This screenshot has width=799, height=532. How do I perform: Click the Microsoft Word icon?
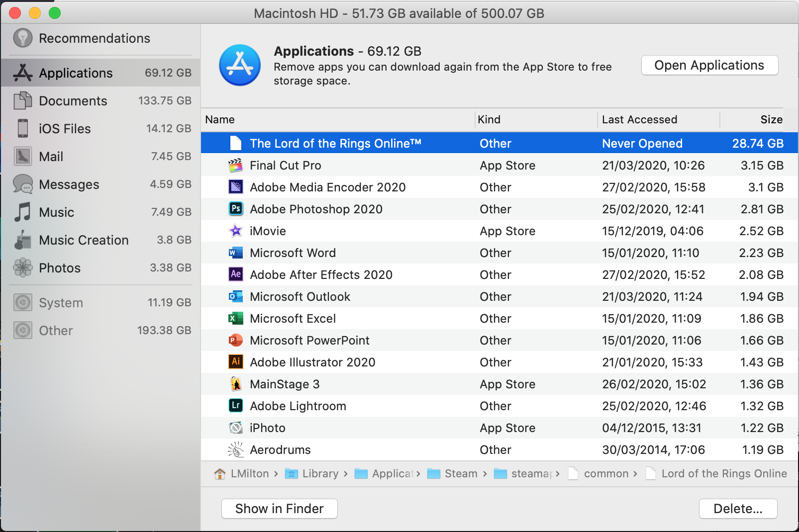tap(236, 253)
